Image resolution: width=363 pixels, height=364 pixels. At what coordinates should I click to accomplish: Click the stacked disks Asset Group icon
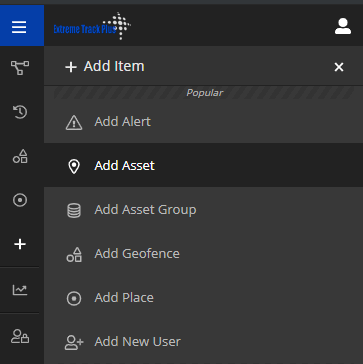[74, 210]
